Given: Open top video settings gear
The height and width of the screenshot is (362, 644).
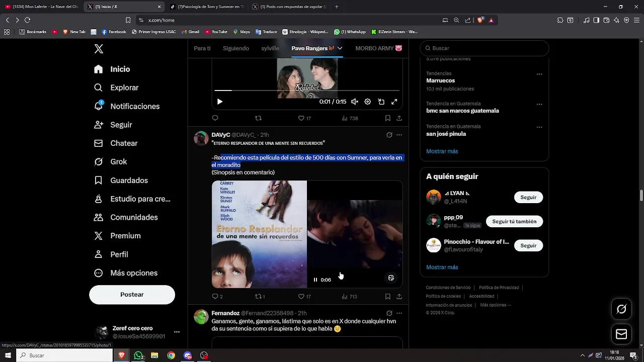Looking at the screenshot, I should [x=368, y=102].
